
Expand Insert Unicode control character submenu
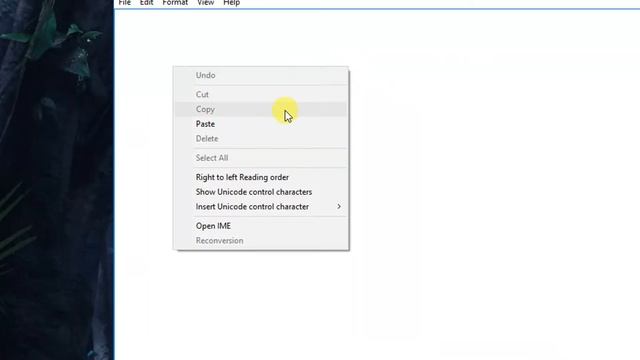click(x=261, y=207)
